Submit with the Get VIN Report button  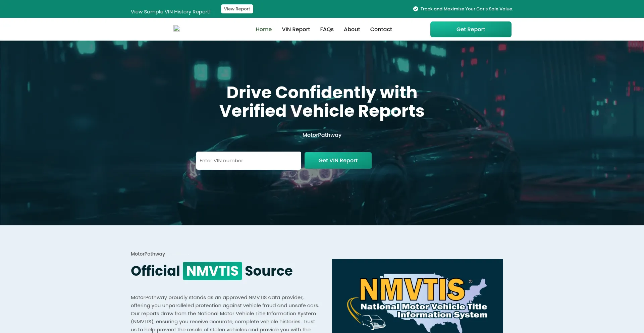click(338, 161)
